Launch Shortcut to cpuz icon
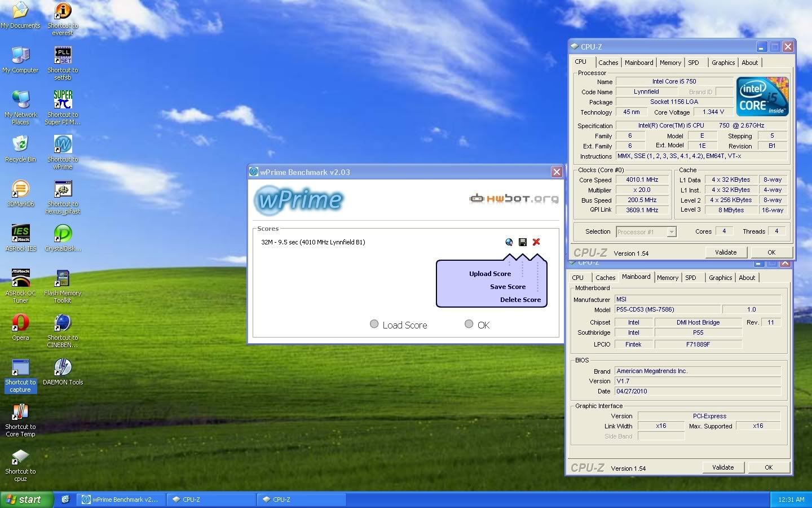 [x=20, y=465]
